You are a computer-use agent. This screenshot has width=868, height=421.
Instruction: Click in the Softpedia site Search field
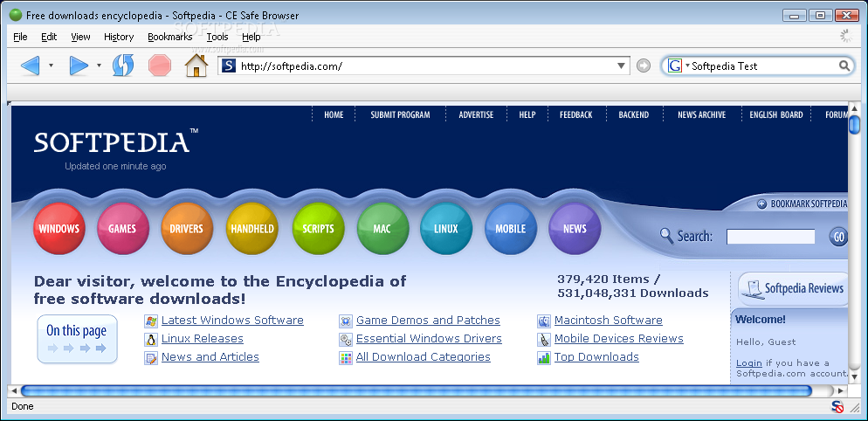[770, 237]
